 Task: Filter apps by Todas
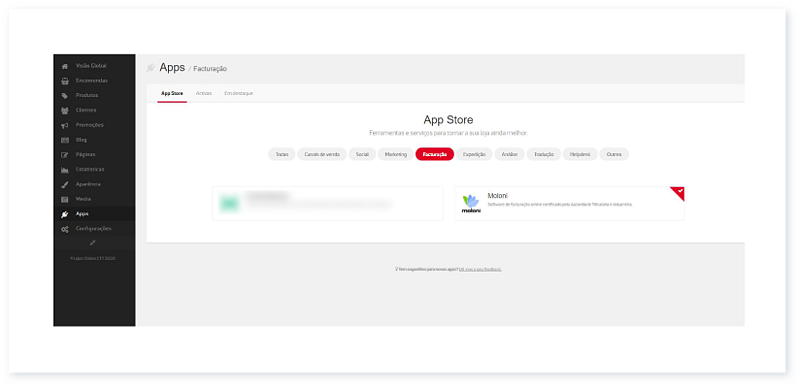tap(282, 154)
